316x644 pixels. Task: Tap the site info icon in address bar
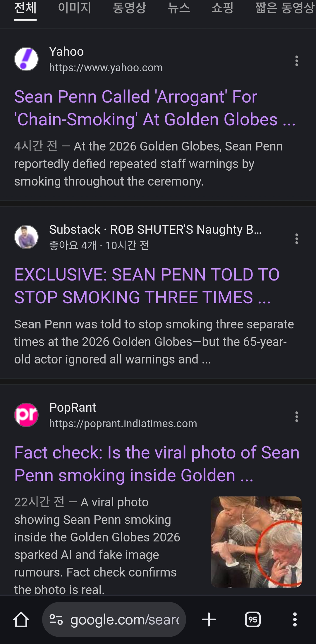56,619
